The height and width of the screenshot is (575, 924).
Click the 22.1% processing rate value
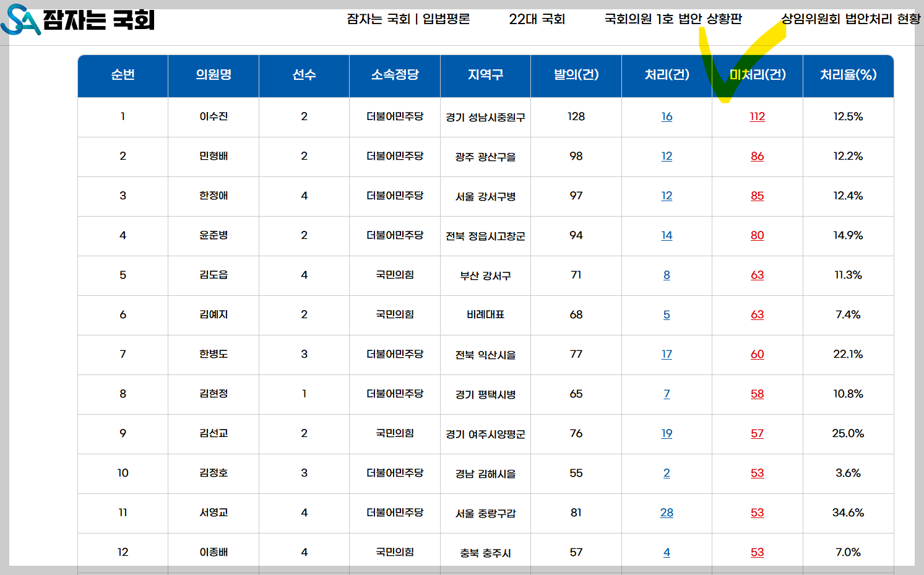coord(848,354)
